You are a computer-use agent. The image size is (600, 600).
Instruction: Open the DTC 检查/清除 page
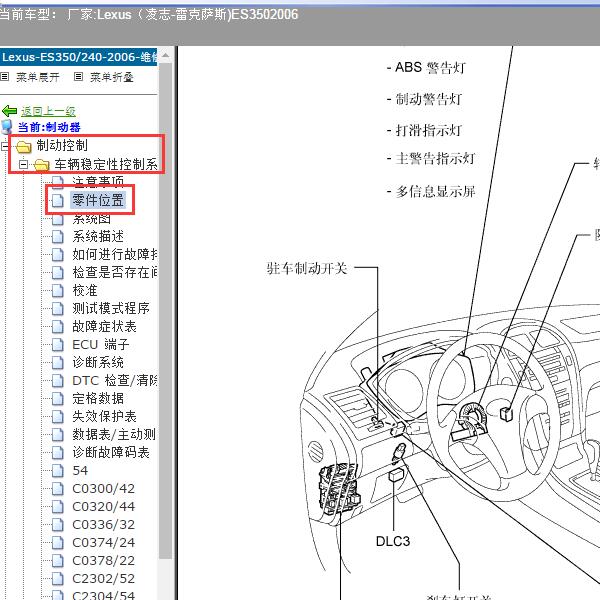[115, 380]
